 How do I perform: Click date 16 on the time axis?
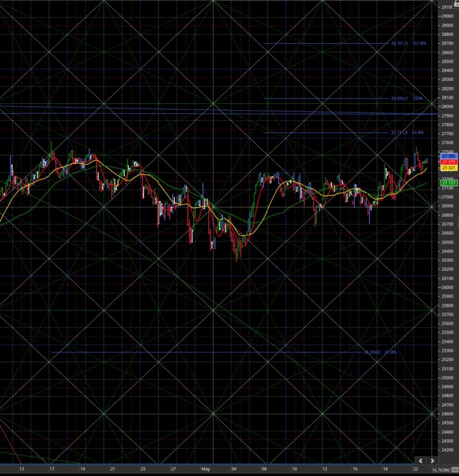click(355, 469)
